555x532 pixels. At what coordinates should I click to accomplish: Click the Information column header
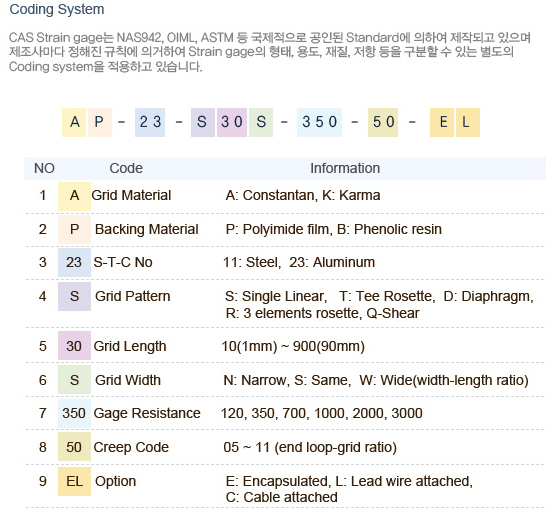pos(345,168)
